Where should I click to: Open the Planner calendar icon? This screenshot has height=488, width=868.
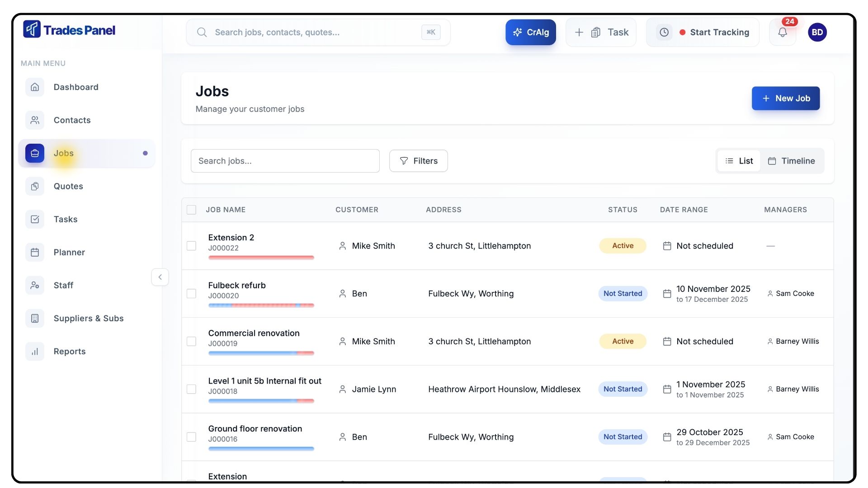coord(35,252)
